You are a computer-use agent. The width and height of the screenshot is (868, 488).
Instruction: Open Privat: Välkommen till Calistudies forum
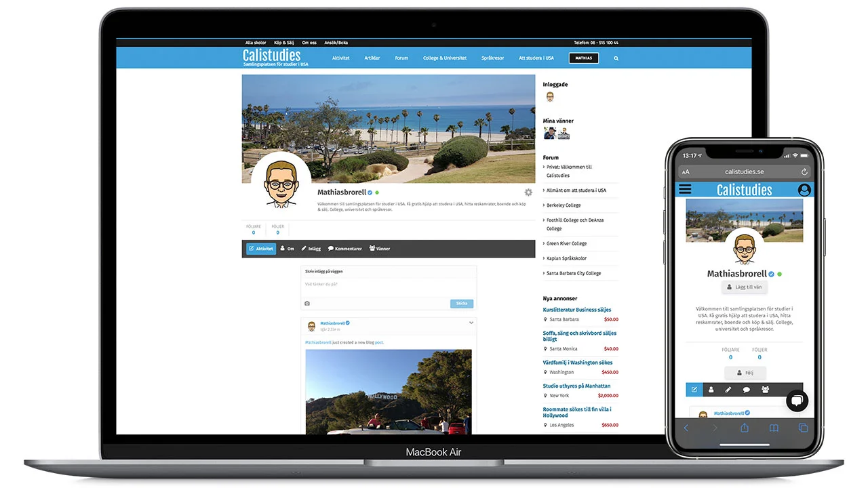coord(569,171)
